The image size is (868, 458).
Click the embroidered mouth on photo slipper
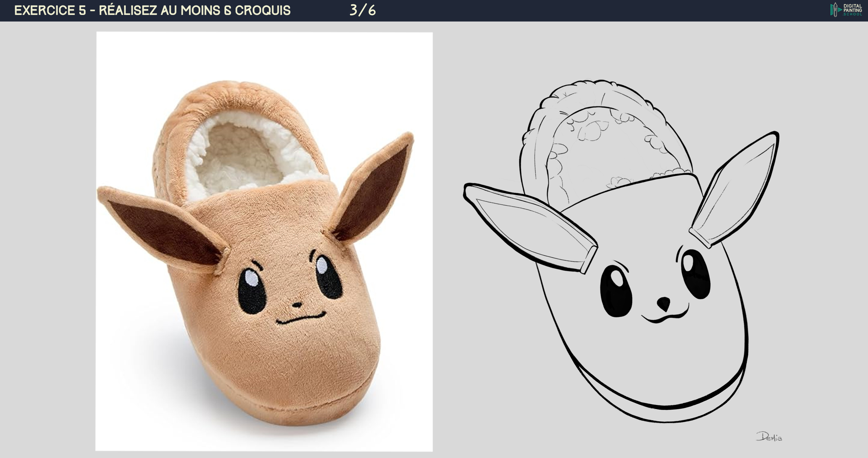click(301, 318)
